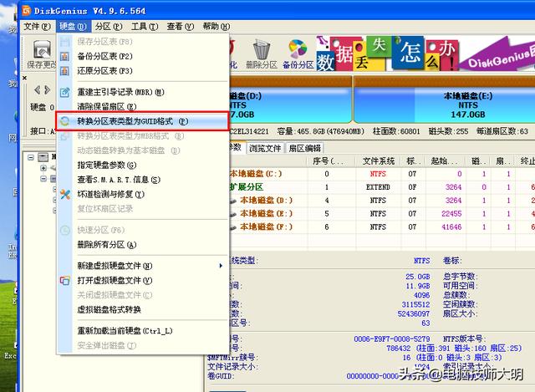
Task: Click the 还原分区表 menu icon
Action: click(64, 71)
